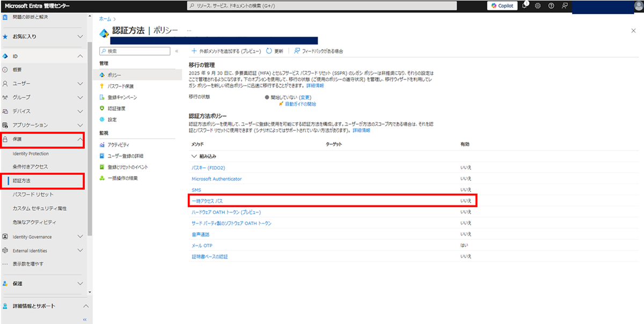Expand the グループ section
Screen dimensions: 644x324
80,98
